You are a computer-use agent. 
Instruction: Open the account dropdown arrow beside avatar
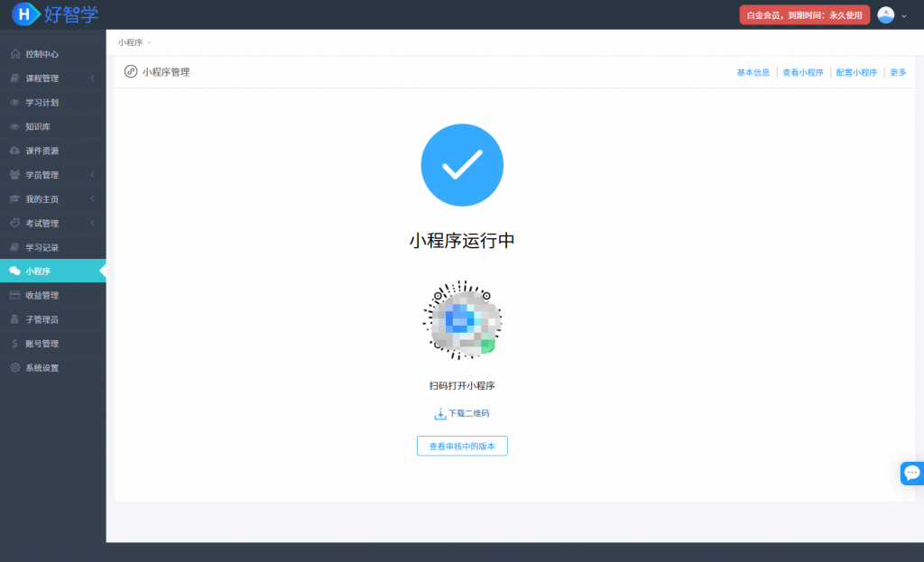click(904, 16)
